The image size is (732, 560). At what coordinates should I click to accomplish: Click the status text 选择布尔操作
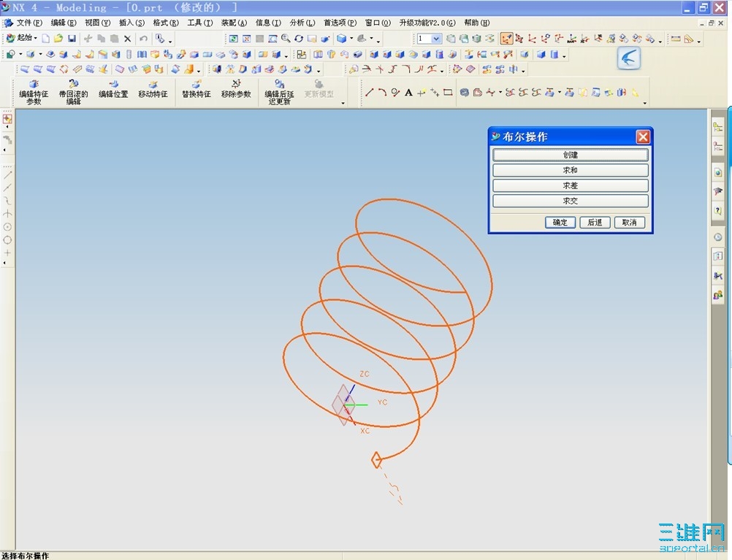26,556
